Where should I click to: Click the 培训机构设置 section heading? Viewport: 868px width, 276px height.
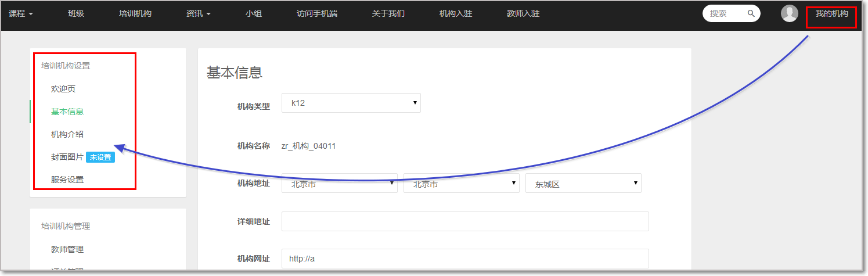[x=66, y=66]
